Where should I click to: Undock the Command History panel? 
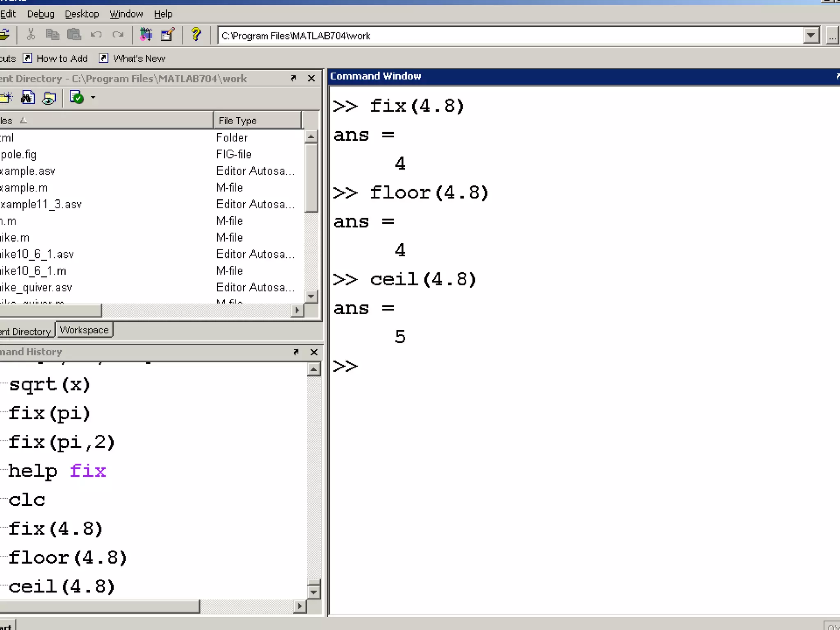click(296, 352)
